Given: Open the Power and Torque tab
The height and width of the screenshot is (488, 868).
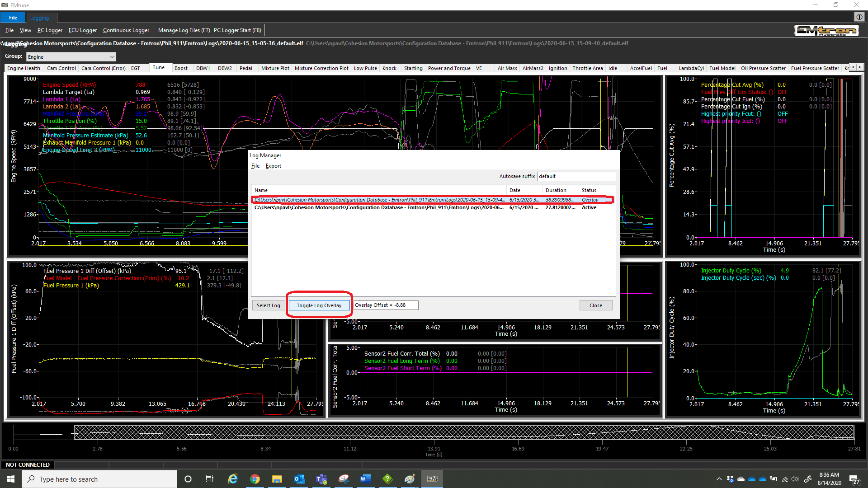Looking at the screenshot, I should [449, 68].
